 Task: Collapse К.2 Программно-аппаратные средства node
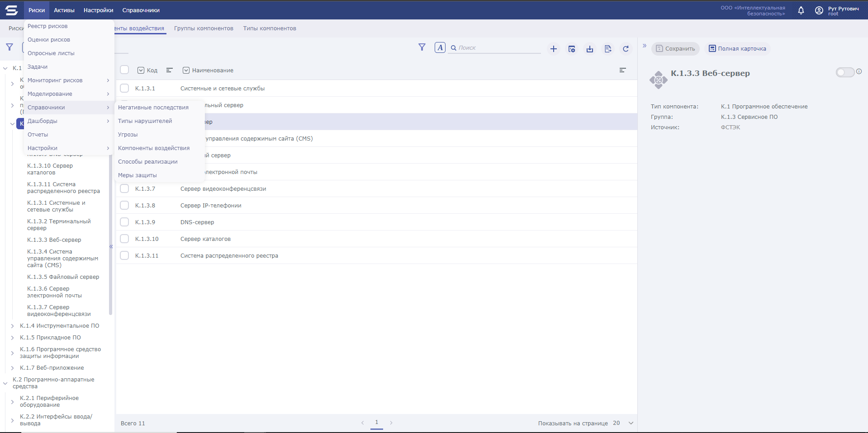click(5, 383)
